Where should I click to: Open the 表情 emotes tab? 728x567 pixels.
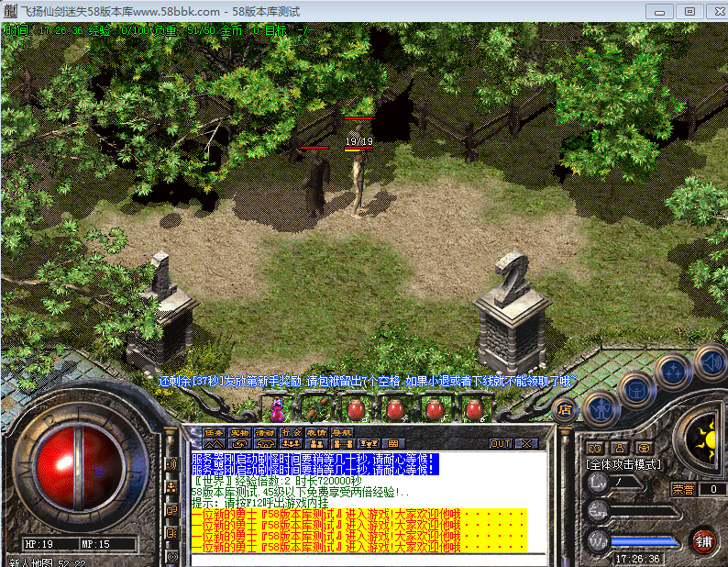tap(316, 432)
